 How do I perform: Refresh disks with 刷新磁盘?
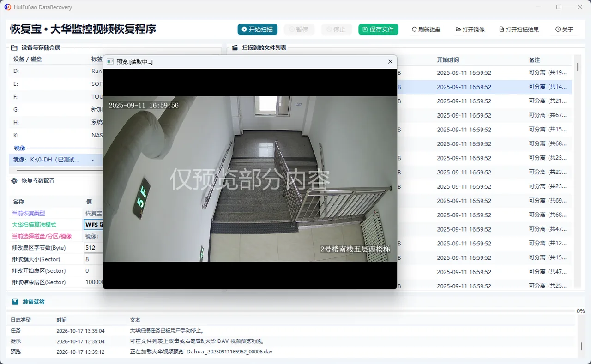[x=426, y=30]
